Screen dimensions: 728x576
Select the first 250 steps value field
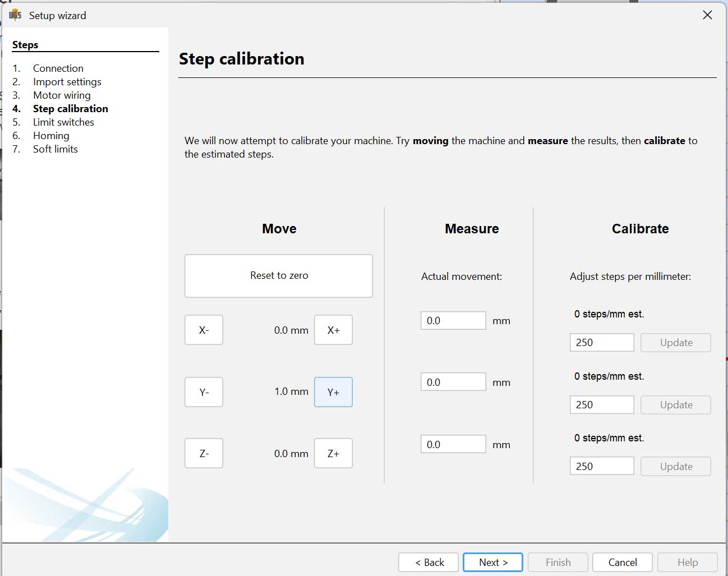coord(602,342)
